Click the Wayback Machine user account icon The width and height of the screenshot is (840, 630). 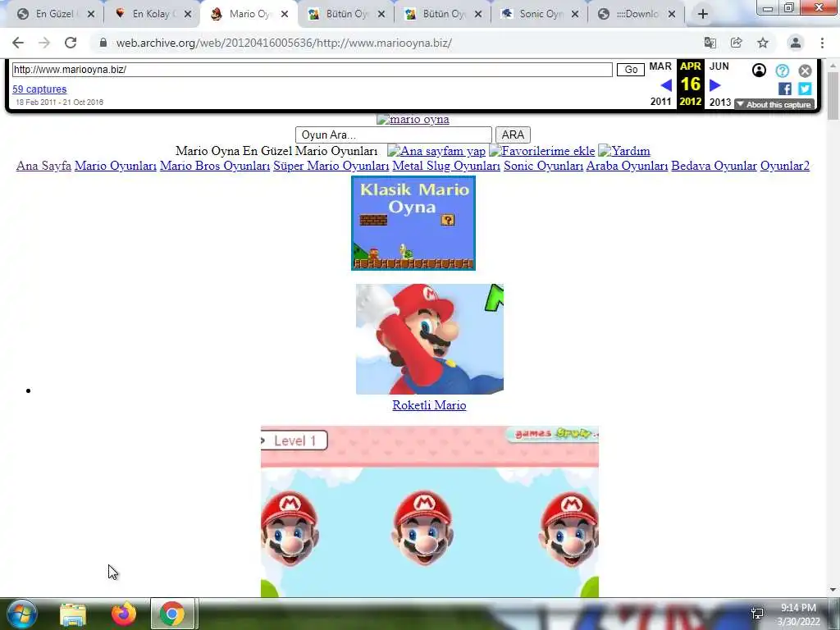[759, 71]
